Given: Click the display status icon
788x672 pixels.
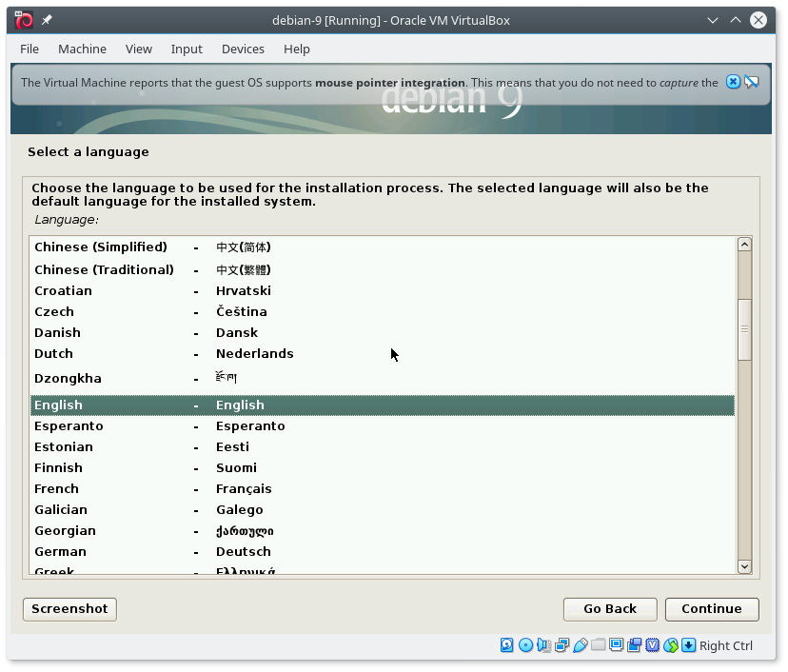Looking at the screenshot, I should point(616,645).
